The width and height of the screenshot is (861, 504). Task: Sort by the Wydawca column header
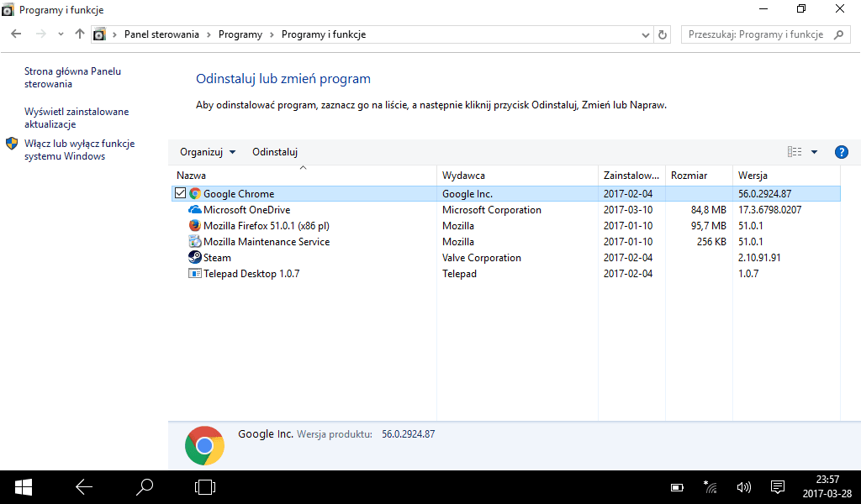517,176
